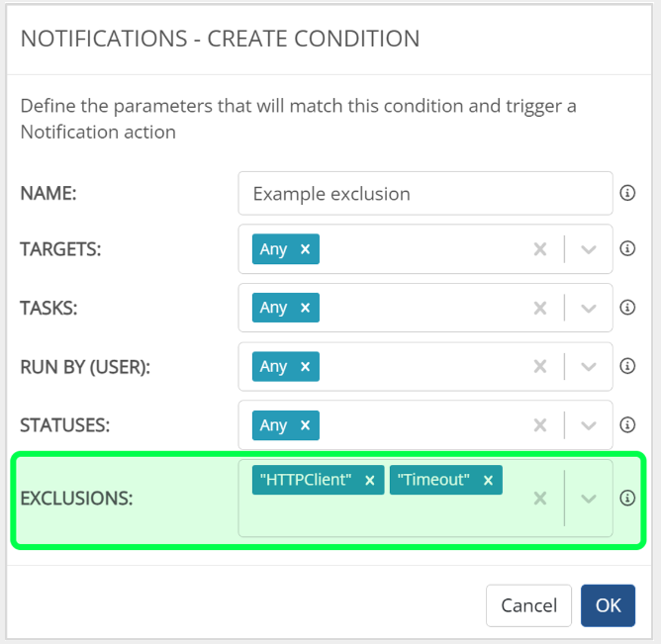Remove the Any tag from Tasks

[305, 308]
